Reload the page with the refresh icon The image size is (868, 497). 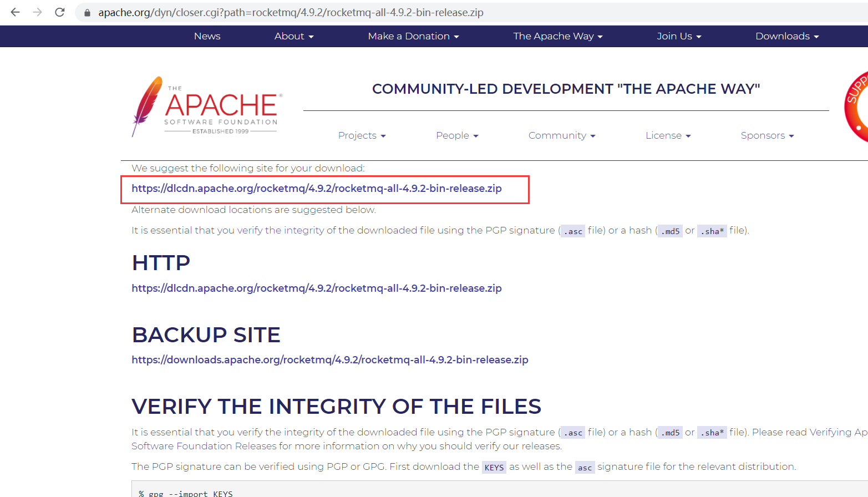[x=60, y=12]
